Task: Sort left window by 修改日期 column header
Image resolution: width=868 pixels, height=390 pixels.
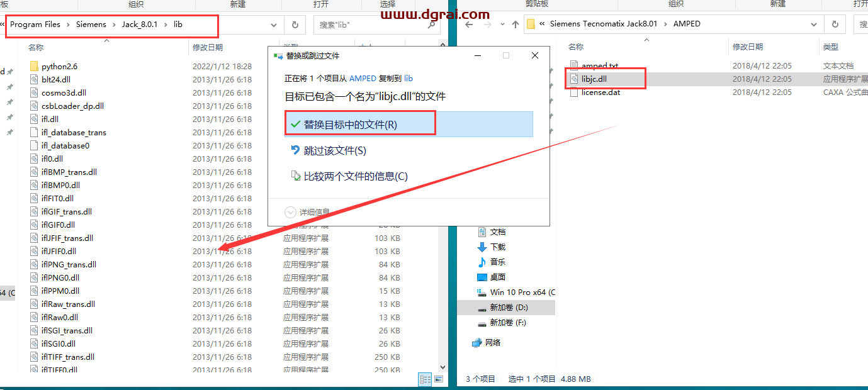Action: [x=208, y=47]
